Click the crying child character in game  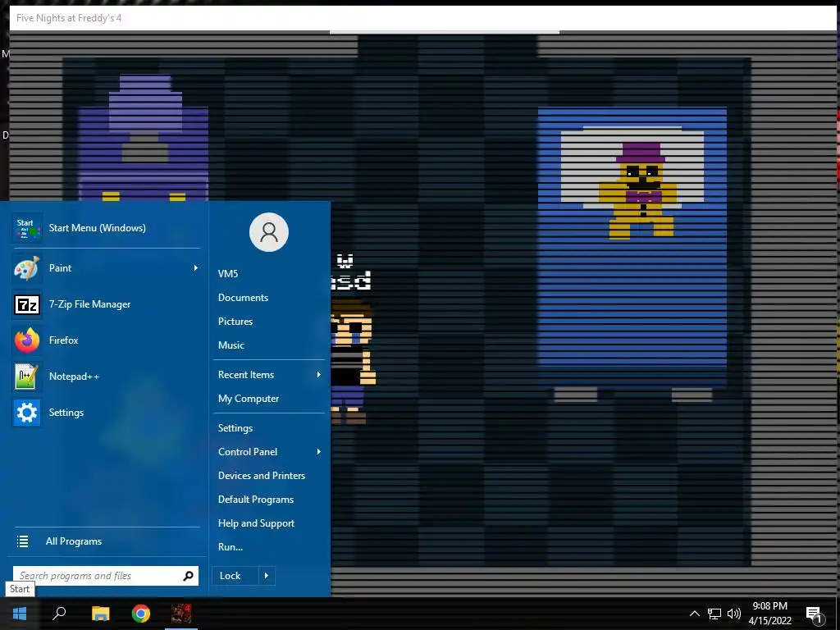tap(353, 363)
